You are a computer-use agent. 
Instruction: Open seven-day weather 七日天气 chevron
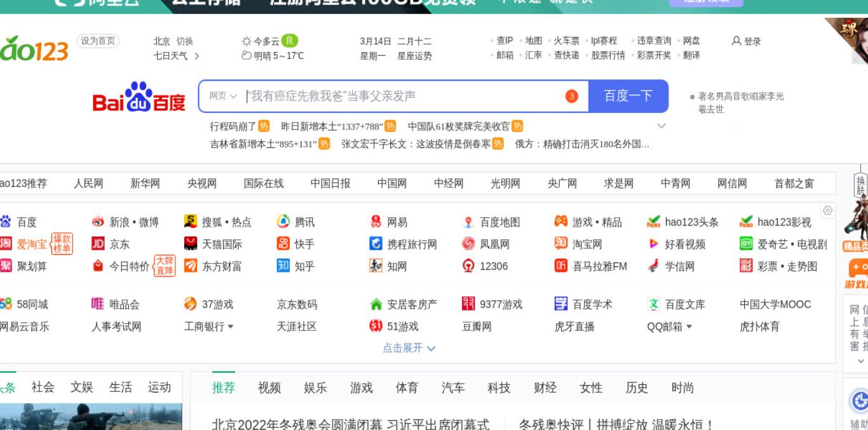pyautogui.click(x=196, y=56)
